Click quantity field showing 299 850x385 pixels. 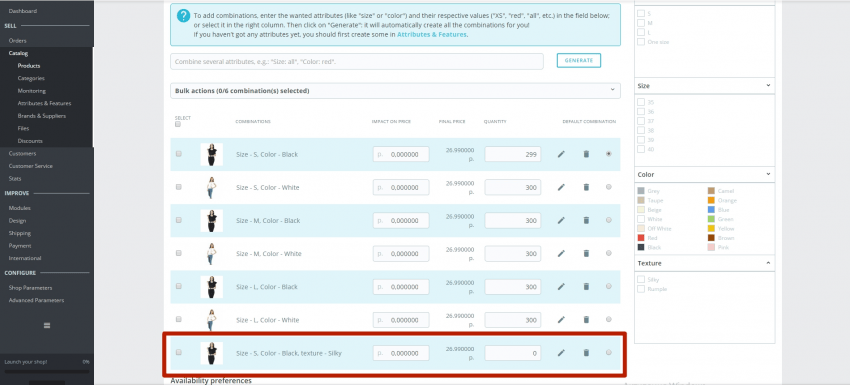pyautogui.click(x=513, y=154)
